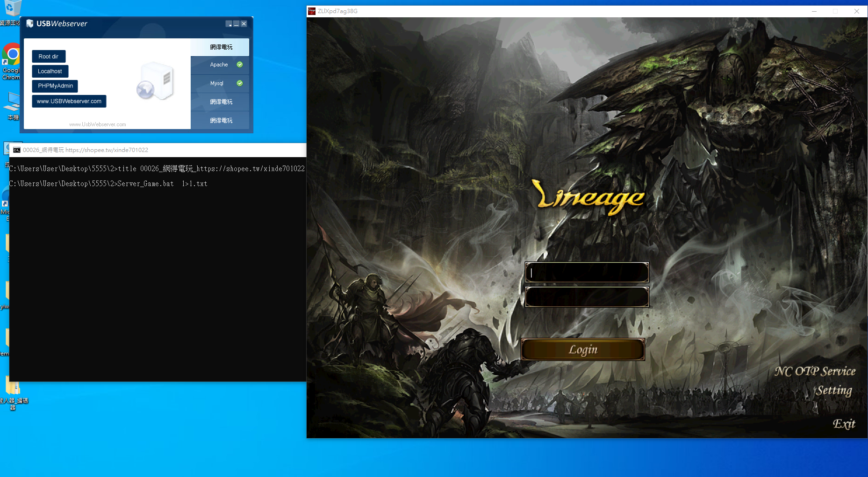Click the Lineage window title bar icon
Image resolution: width=868 pixels, height=477 pixels.
(312, 11)
